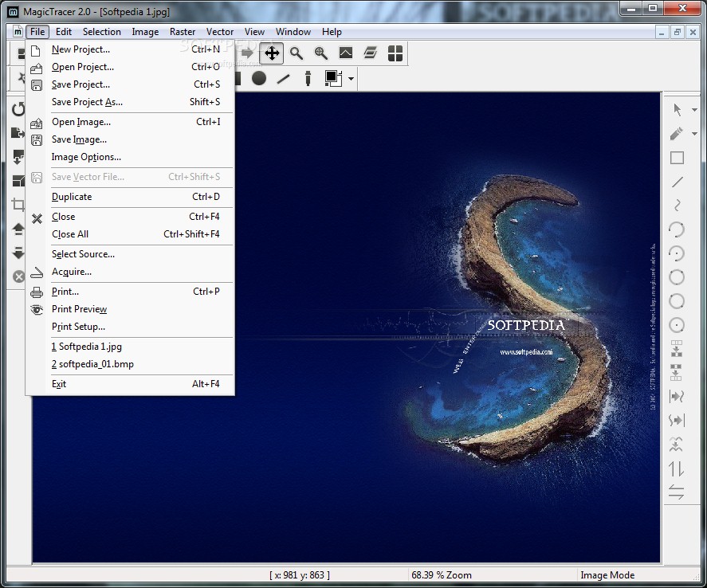
Task: Click the up/down arrows flip vertical icon
Action: 677,468
